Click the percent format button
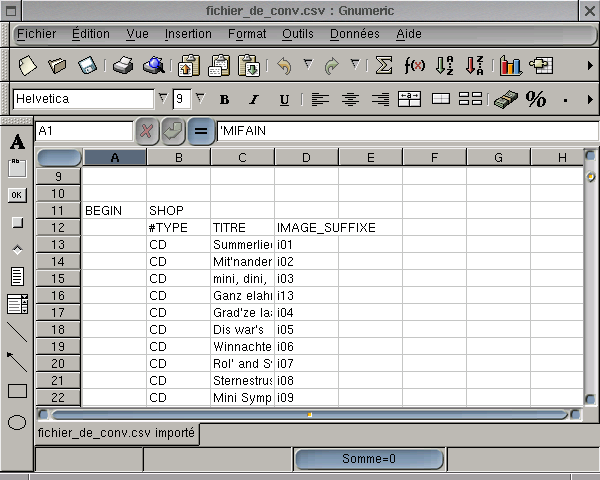This screenshot has height=480, width=600. click(x=536, y=99)
